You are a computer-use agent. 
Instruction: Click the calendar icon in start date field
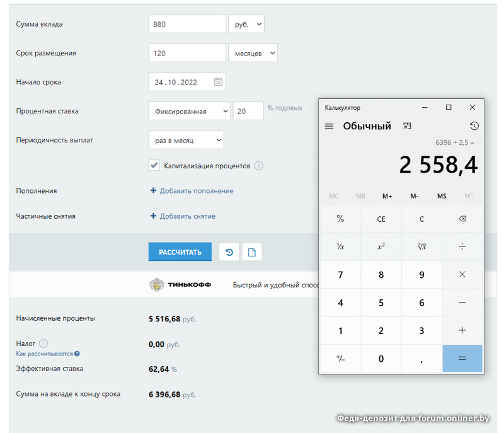coord(218,82)
